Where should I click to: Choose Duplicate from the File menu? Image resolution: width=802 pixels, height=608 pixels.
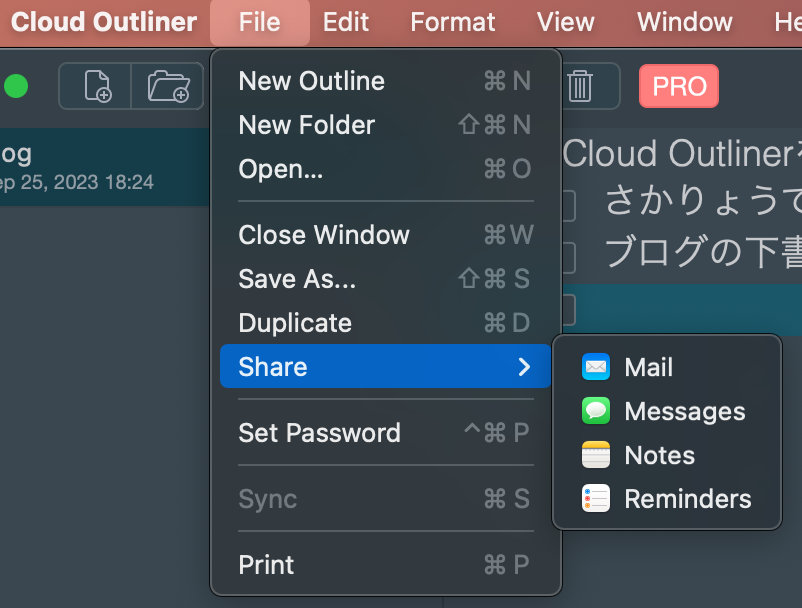pyautogui.click(x=295, y=323)
